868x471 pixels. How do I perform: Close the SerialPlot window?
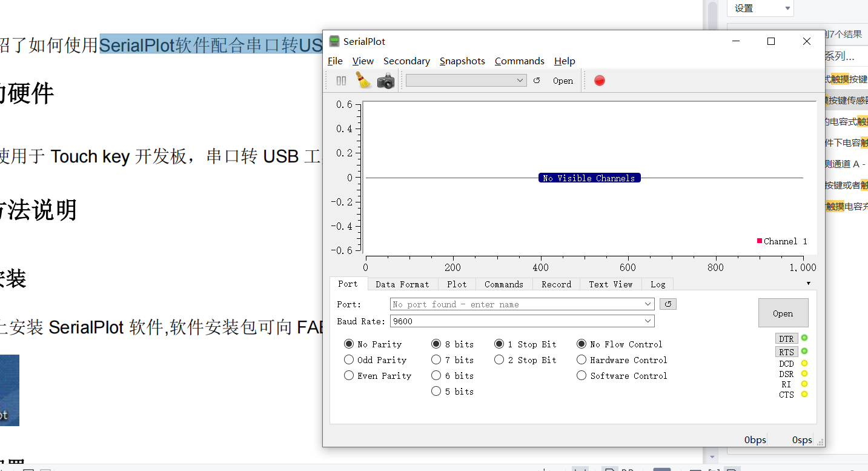coord(807,41)
